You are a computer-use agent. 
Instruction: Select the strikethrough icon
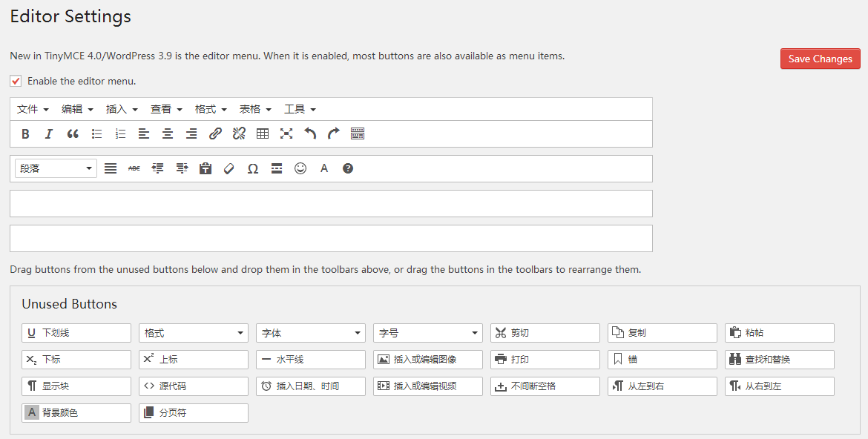click(x=134, y=168)
